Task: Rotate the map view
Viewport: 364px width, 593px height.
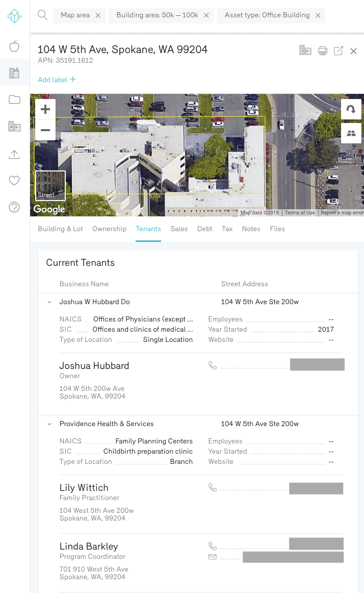Action: 351,109
